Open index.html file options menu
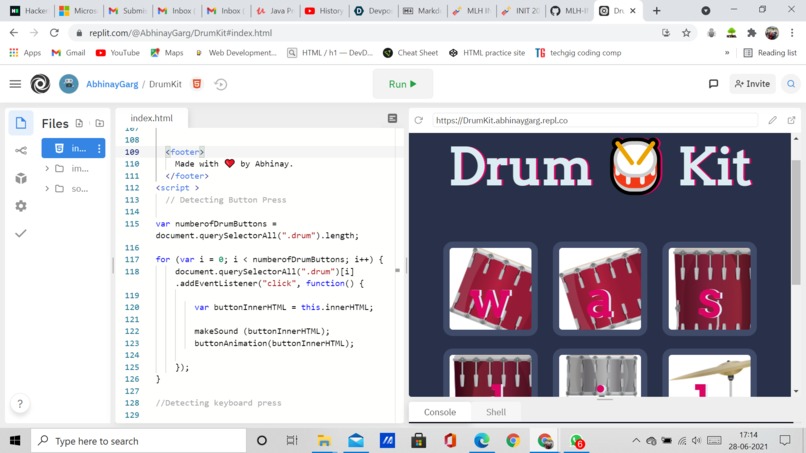Screen dimensions: 806x453 tap(99, 148)
